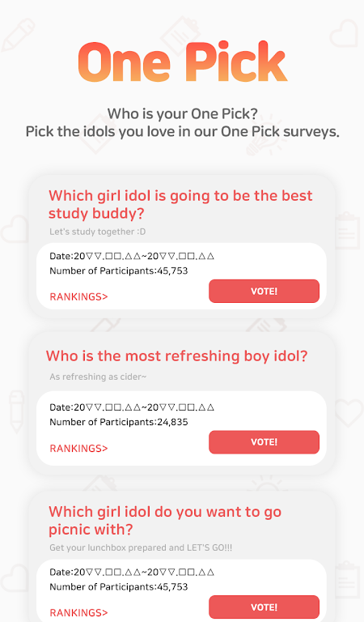Select 'Number of Participants:24,835' text
Image resolution: width=364 pixels, height=622 pixels.
coord(118,422)
